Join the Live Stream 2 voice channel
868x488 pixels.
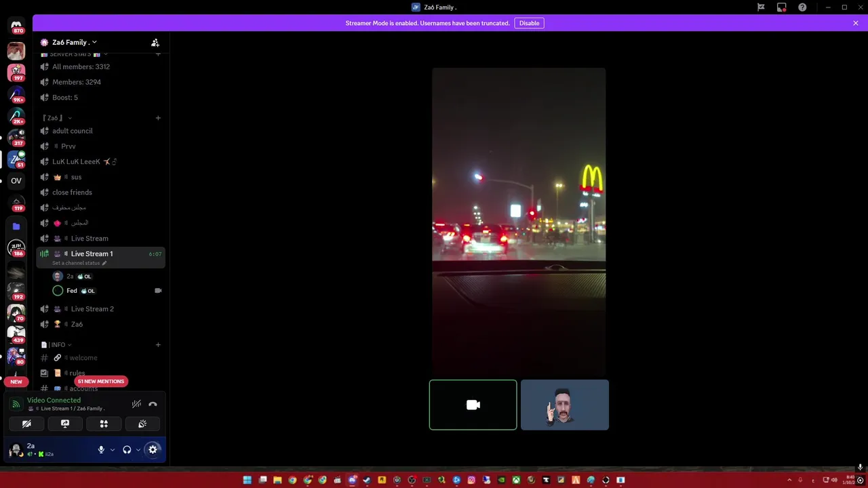100,309
